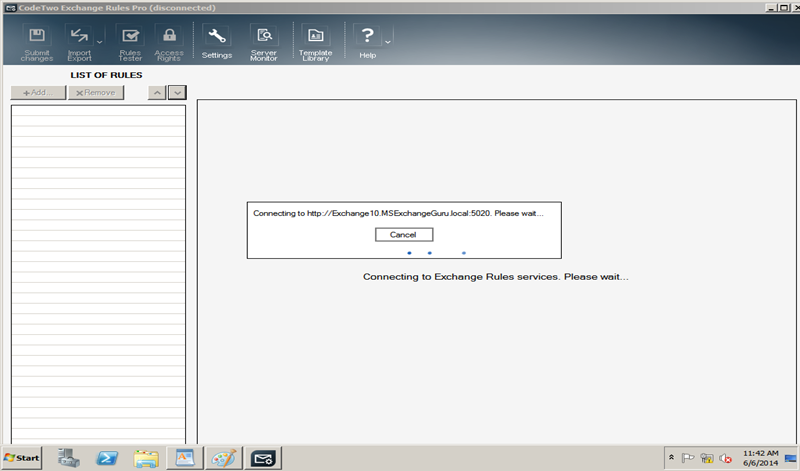Click the Connecting to http://Exchange10 message
Screen dimensions: 800x471
coord(398,213)
